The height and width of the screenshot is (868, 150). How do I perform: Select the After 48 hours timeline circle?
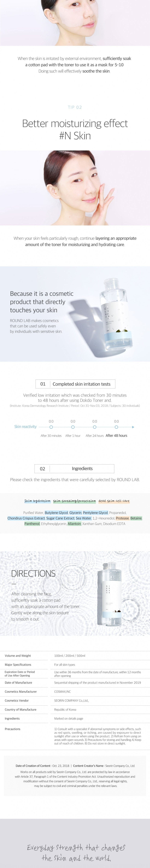tap(116, 427)
